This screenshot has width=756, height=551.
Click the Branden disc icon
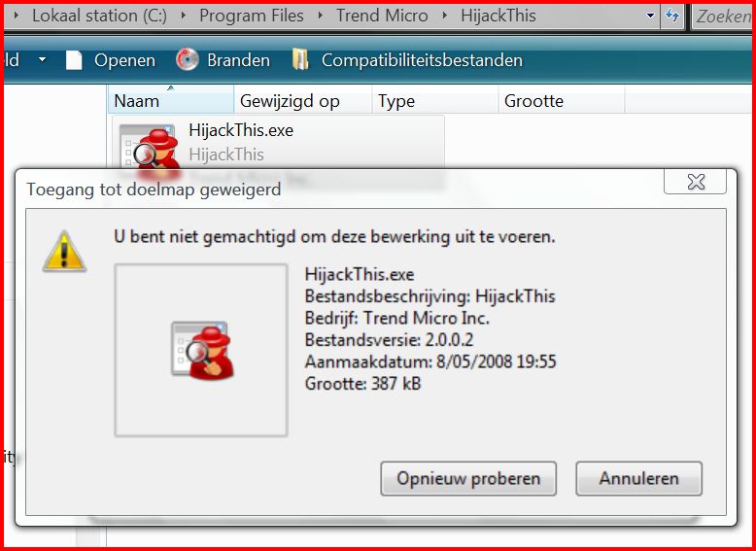(188, 60)
